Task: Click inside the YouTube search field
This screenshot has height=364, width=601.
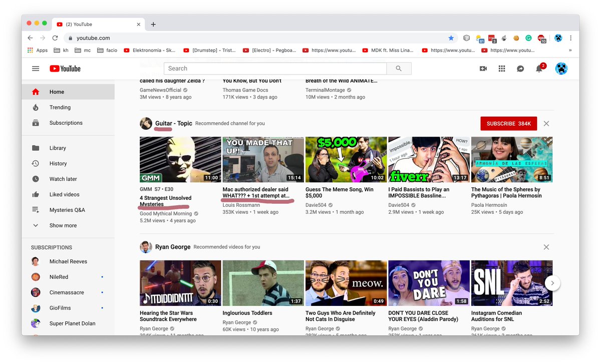Action: [275, 69]
